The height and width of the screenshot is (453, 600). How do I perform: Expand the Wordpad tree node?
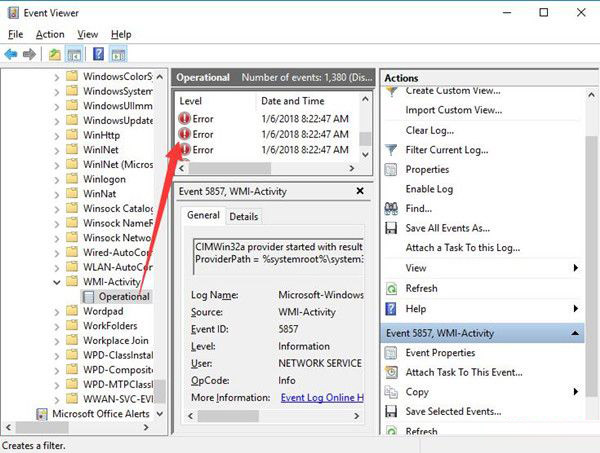point(57,311)
